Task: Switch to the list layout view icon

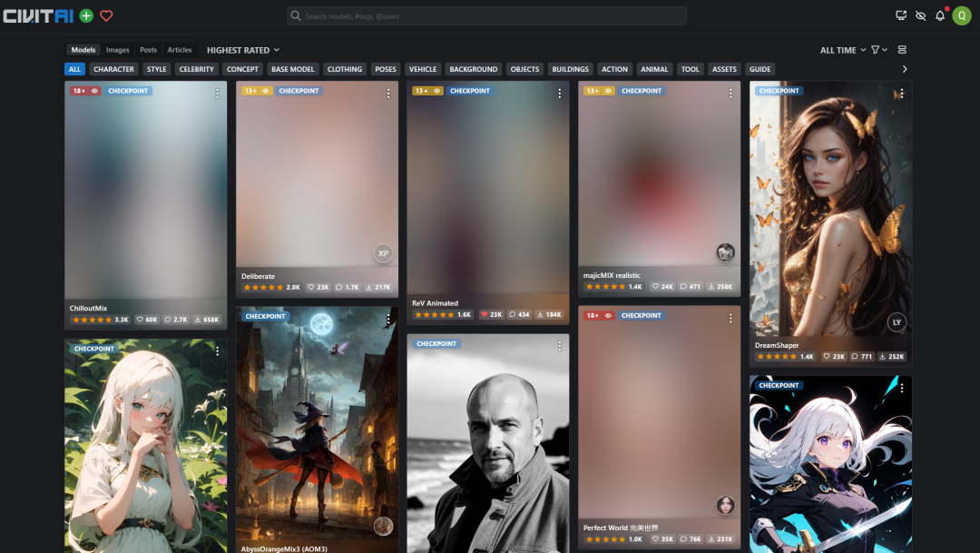Action: 902,49
